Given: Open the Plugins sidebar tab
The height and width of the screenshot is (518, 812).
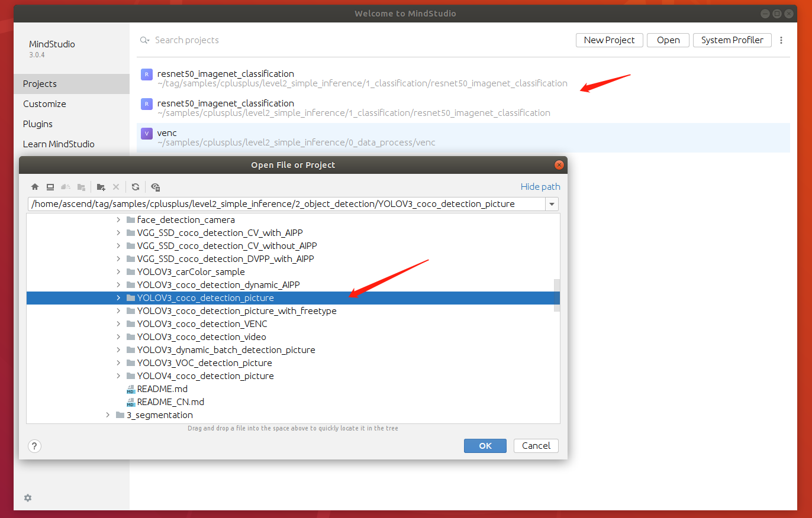Looking at the screenshot, I should point(72,124).
